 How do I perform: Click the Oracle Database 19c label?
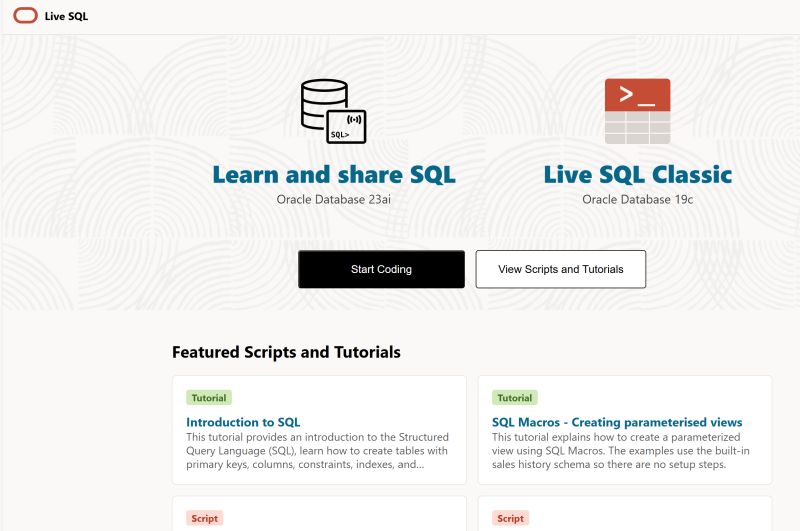[637, 199]
